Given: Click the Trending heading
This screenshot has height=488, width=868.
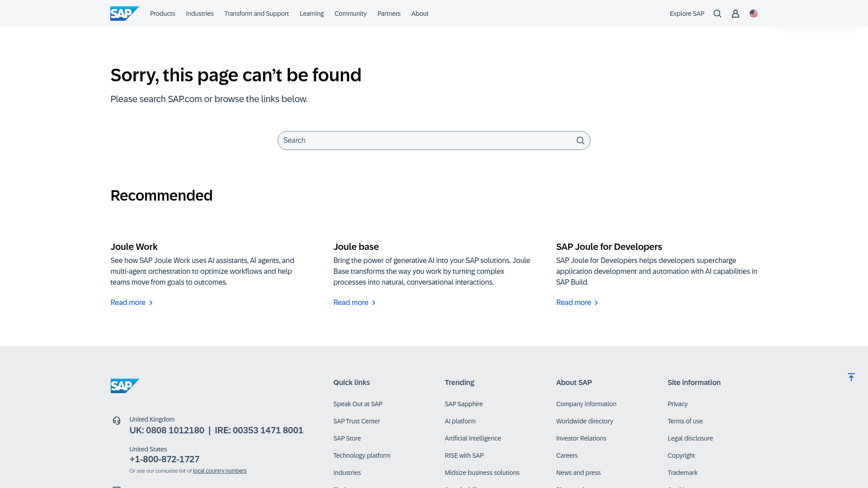Looking at the screenshot, I should tap(459, 383).
